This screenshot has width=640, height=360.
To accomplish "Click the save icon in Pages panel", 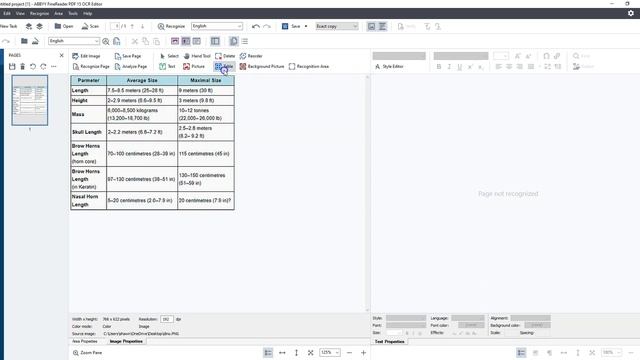I will tap(12, 66).
